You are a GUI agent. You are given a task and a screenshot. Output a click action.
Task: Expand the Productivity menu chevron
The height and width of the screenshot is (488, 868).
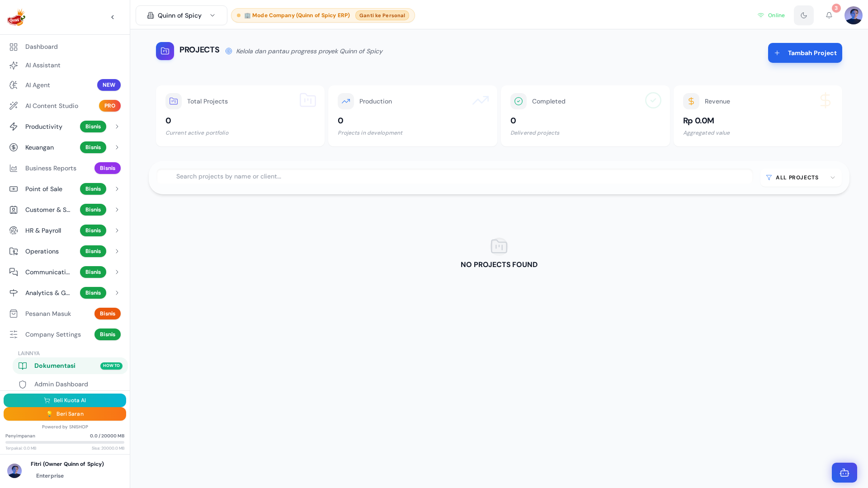coord(117,127)
